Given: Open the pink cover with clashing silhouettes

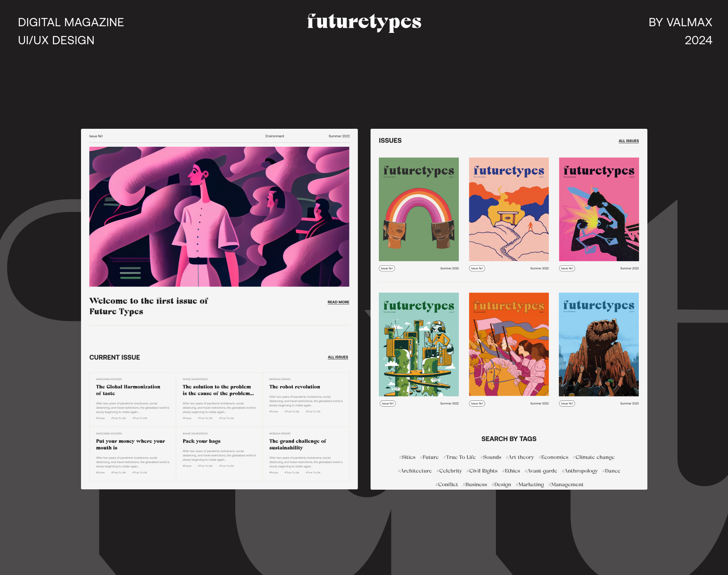Looking at the screenshot, I should pyautogui.click(x=598, y=209).
